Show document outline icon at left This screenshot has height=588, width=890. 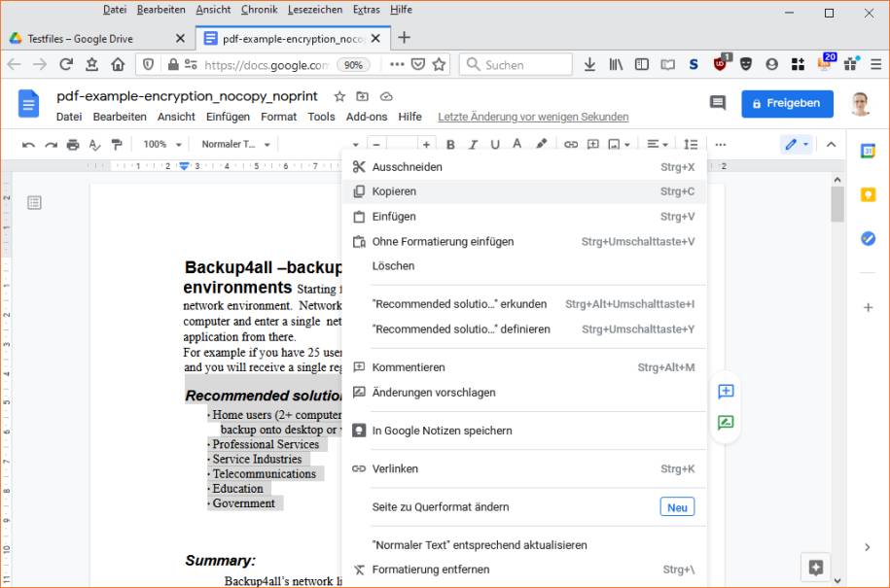(x=34, y=202)
